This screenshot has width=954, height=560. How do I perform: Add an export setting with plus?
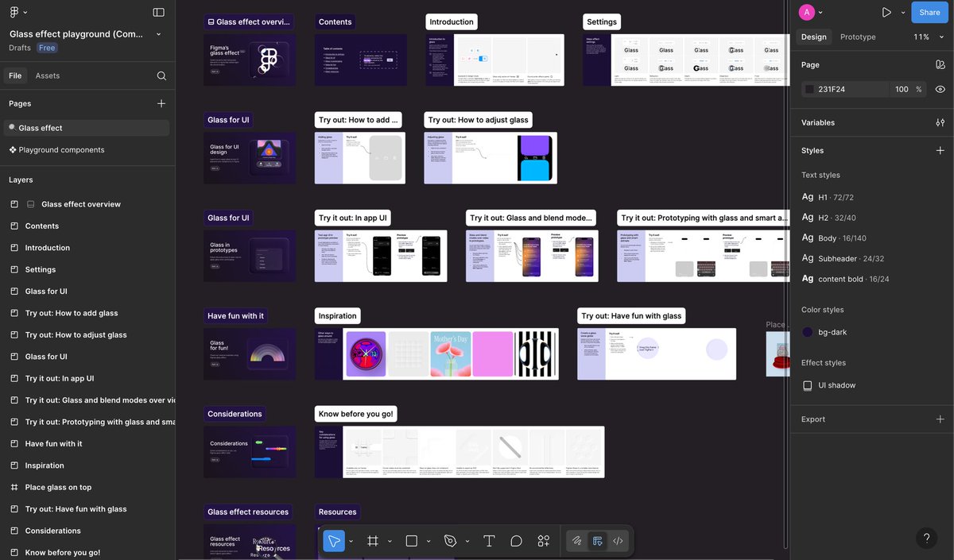pos(940,419)
